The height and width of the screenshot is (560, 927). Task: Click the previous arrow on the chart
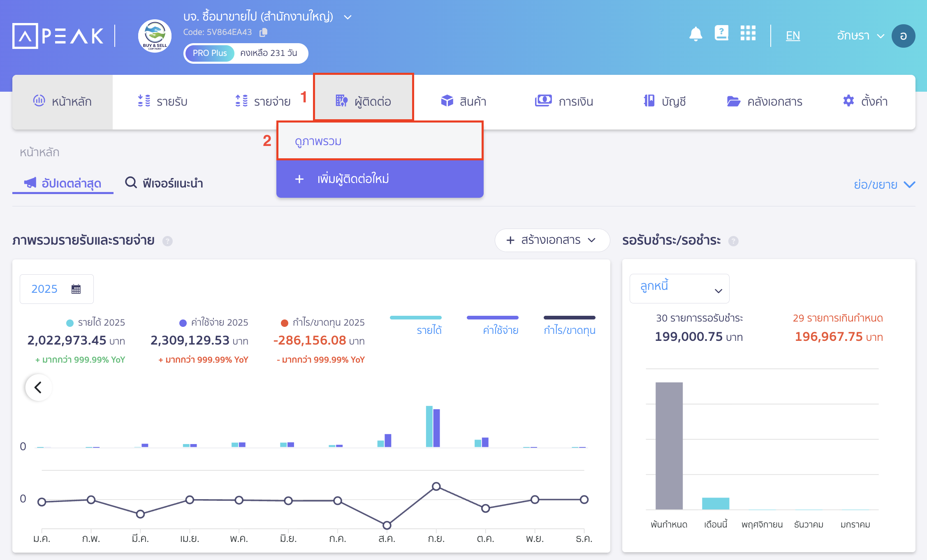(x=38, y=387)
